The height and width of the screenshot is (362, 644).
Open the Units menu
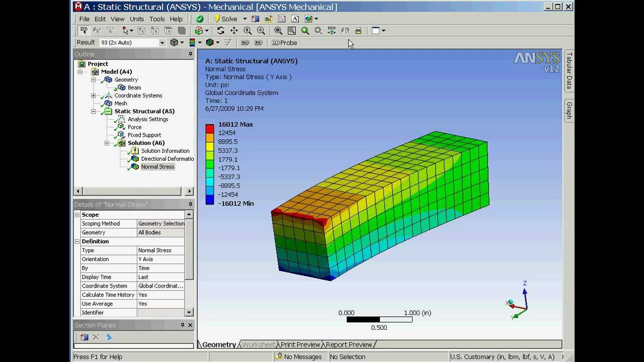tap(137, 19)
